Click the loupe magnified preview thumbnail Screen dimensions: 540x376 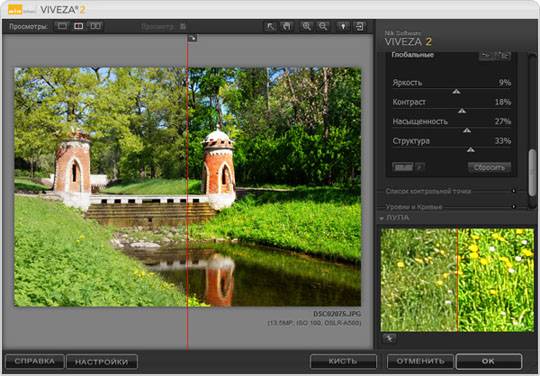457,280
